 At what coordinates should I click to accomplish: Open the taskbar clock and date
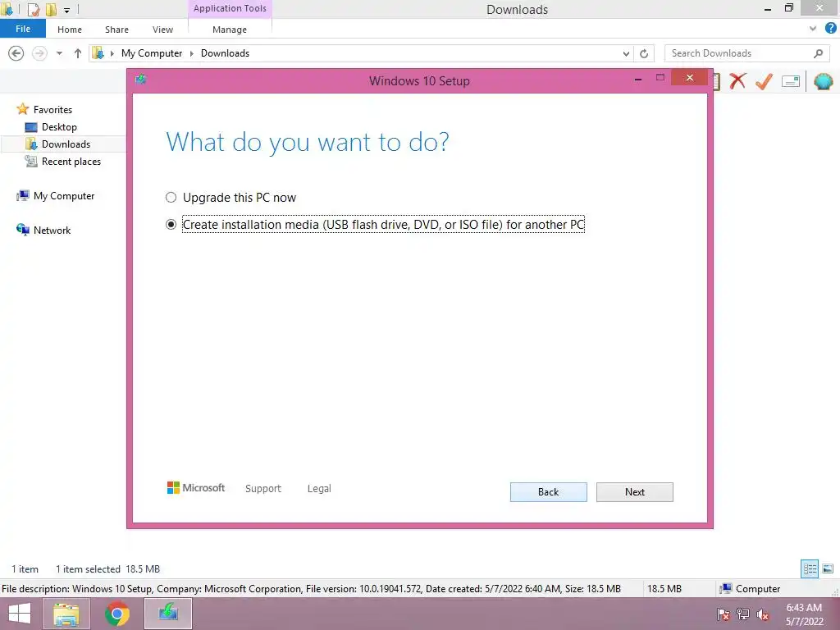point(804,614)
